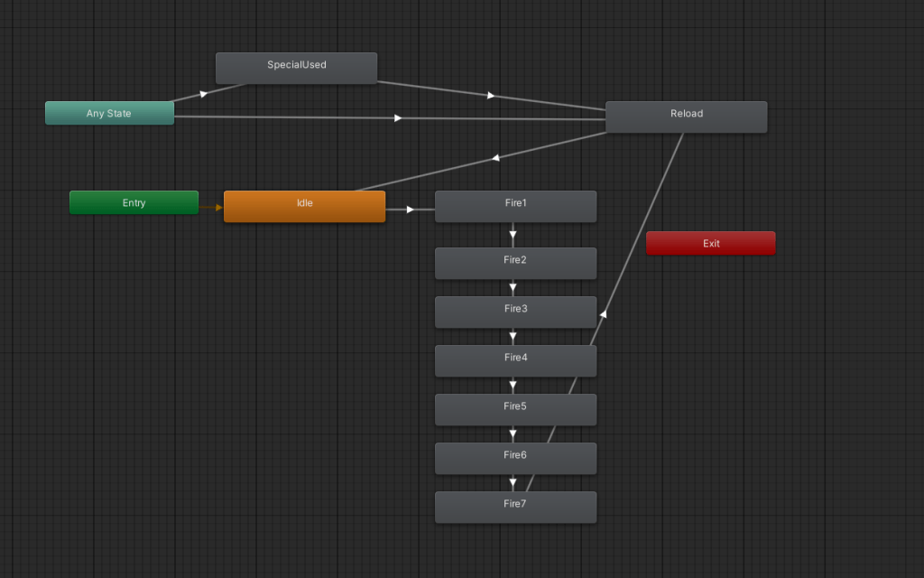The height and width of the screenshot is (578, 924).
Task: Select the Fire1 state node
Action: point(515,206)
